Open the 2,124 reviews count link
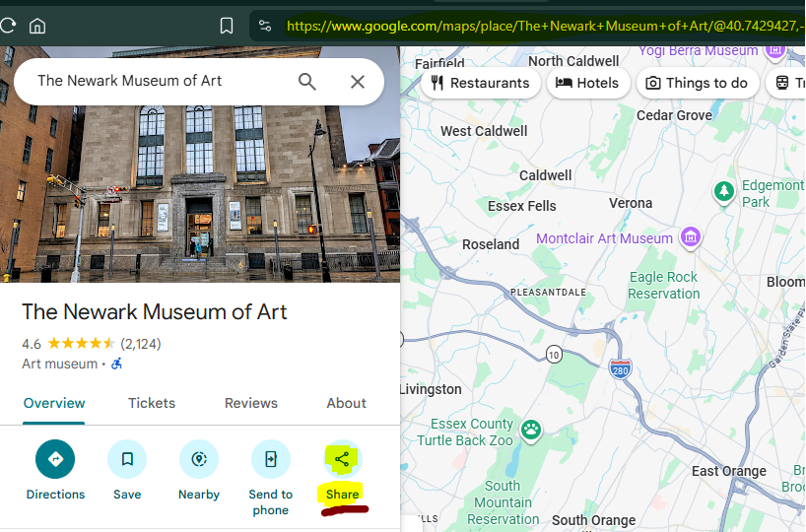This screenshot has height=532, width=806. point(141,344)
